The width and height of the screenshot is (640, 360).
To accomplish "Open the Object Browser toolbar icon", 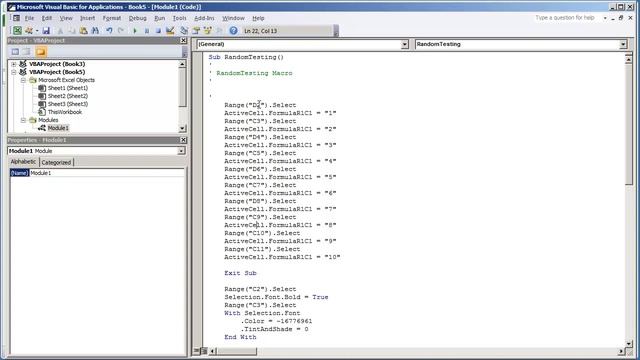I will point(208,31).
